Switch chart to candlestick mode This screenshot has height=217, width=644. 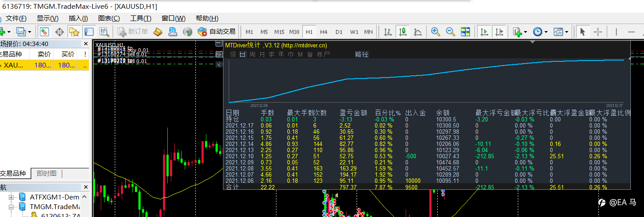click(x=403, y=32)
